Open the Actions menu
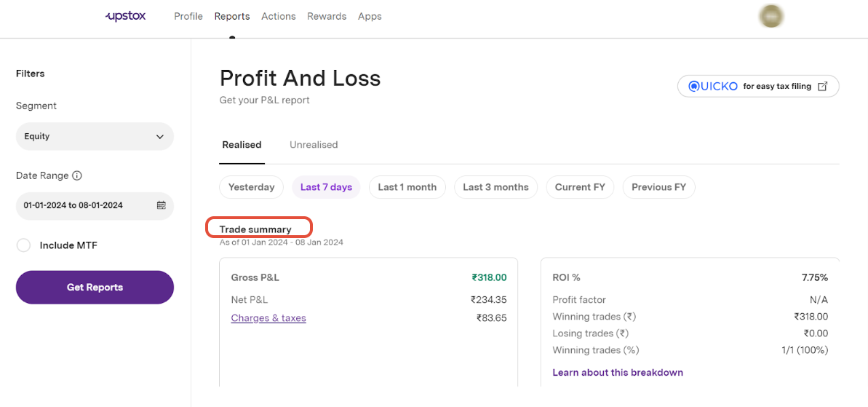Viewport: 868px width, 407px height. [x=279, y=16]
